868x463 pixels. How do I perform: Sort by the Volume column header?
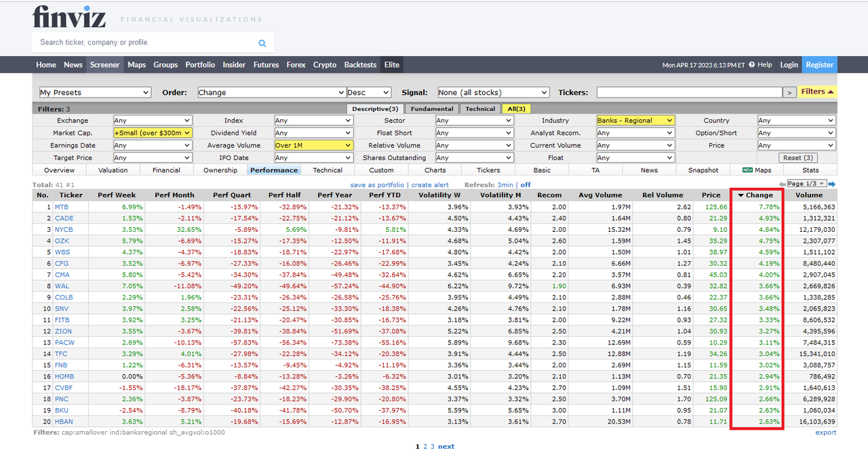[809, 195]
